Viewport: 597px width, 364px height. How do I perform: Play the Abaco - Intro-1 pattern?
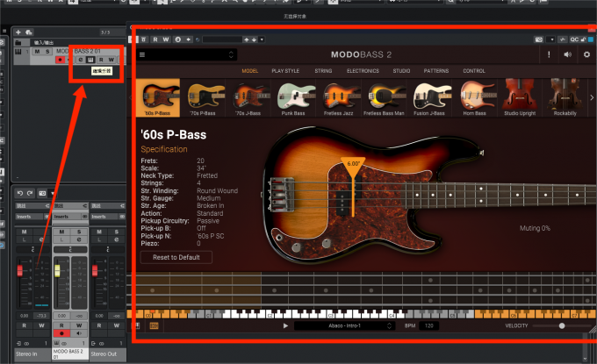(285, 325)
